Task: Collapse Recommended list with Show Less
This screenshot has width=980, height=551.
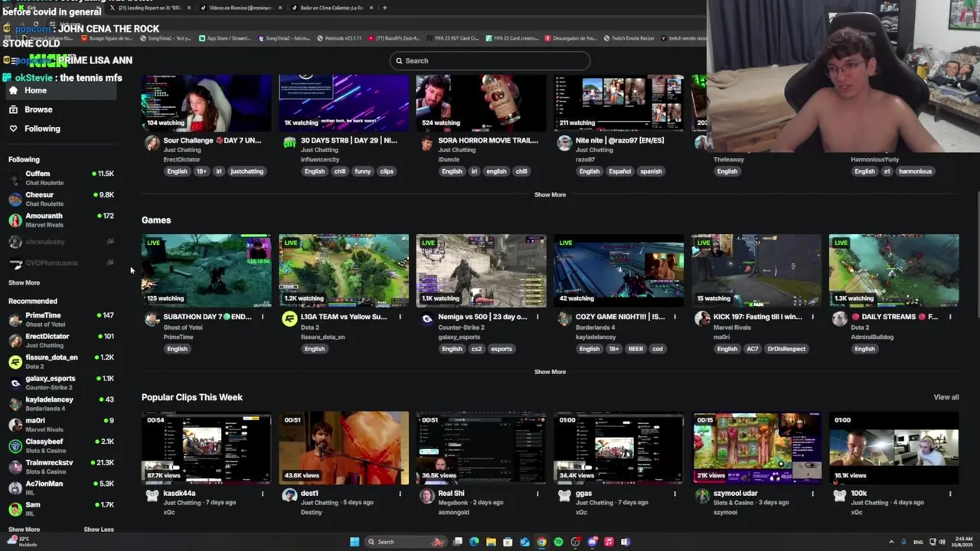Action: pos(99,530)
